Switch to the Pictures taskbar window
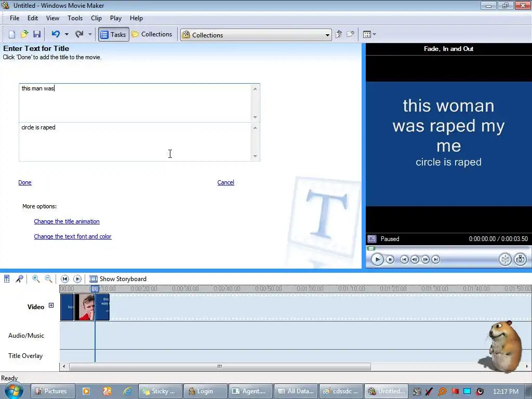The width and height of the screenshot is (532, 399). (53, 391)
